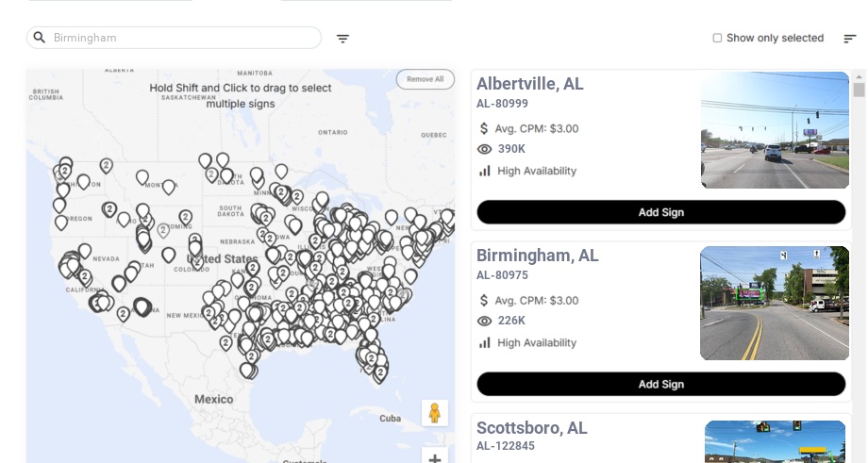The height and width of the screenshot is (463, 868).
Task: Click the listings scrollbar thumb
Action: click(x=859, y=91)
